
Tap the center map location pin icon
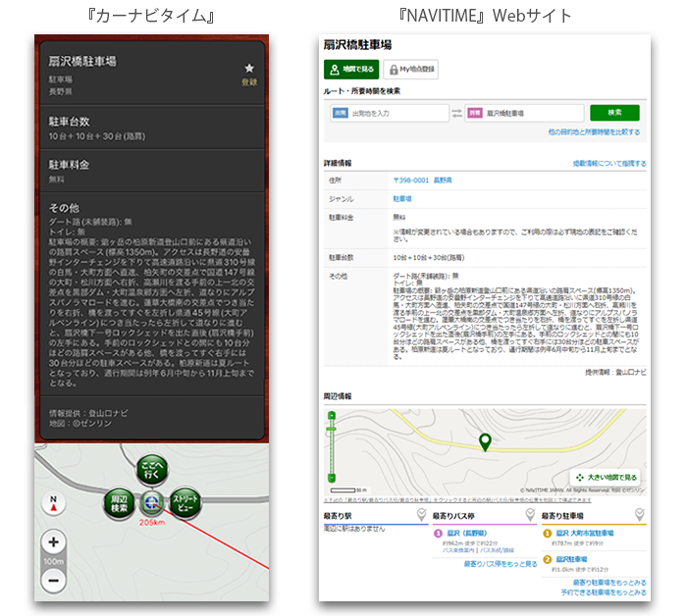151,503
